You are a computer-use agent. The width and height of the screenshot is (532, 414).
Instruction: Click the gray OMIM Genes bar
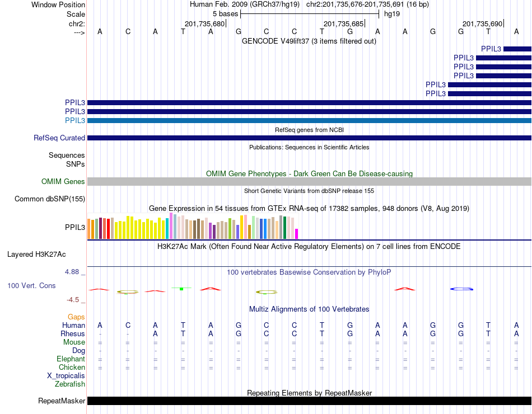coord(310,181)
